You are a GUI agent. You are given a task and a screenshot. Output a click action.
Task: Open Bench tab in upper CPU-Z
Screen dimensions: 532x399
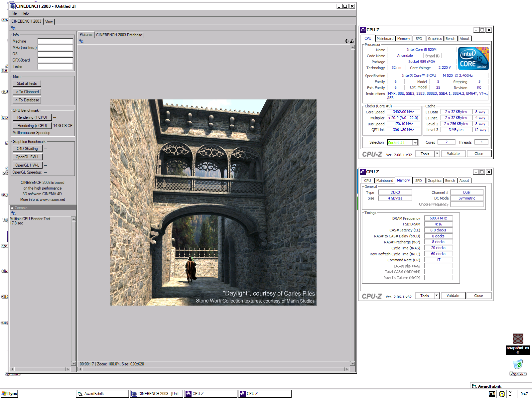click(451, 39)
